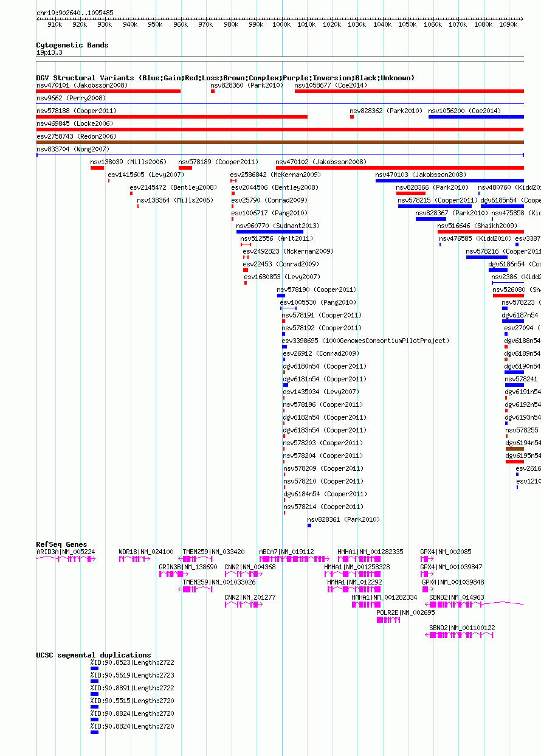Click nsv516646 (Shaikh2009) variant label

click(478, 226)
